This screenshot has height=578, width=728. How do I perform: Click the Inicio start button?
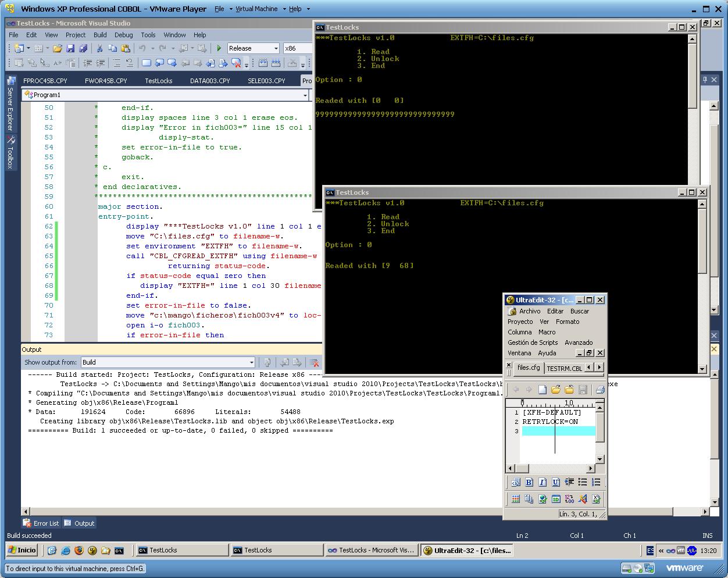tap(22, 550)
